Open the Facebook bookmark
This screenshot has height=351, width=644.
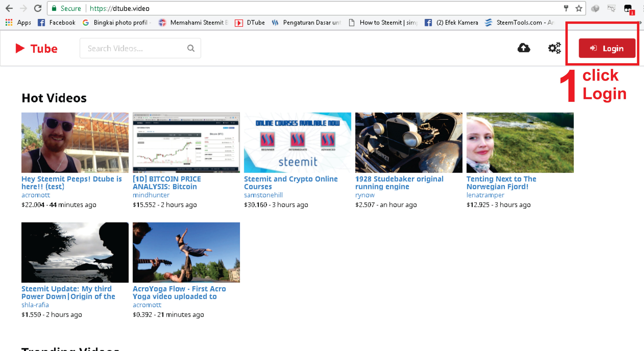57,23
